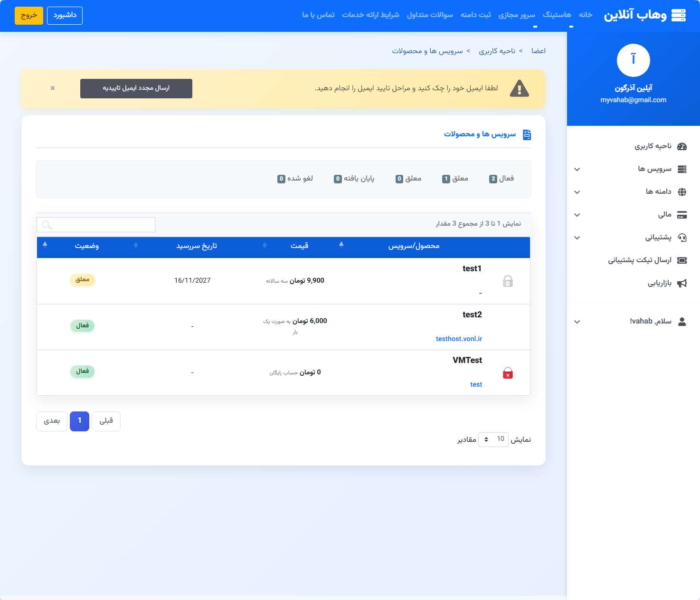Dismiss the email verification alert
Screen dimensions: 700x600
(x=53, y=88)
